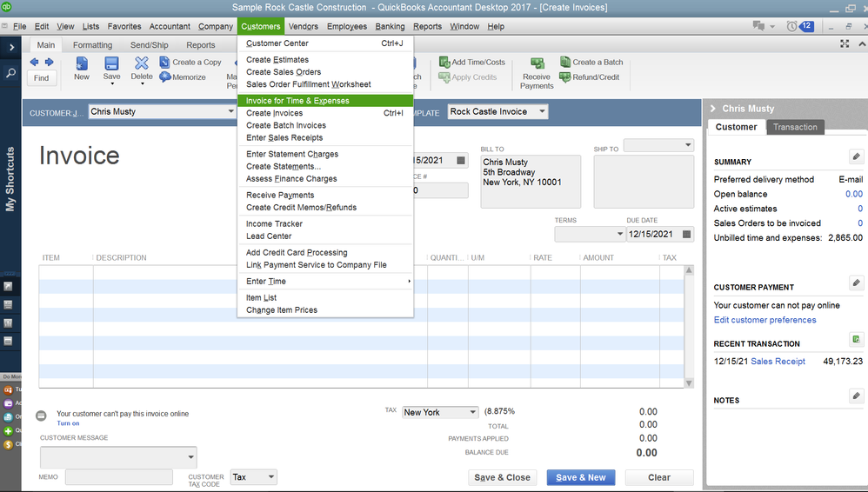Click Add Time/Costs
Screen dimensions: 868x492
click(472, 62)
